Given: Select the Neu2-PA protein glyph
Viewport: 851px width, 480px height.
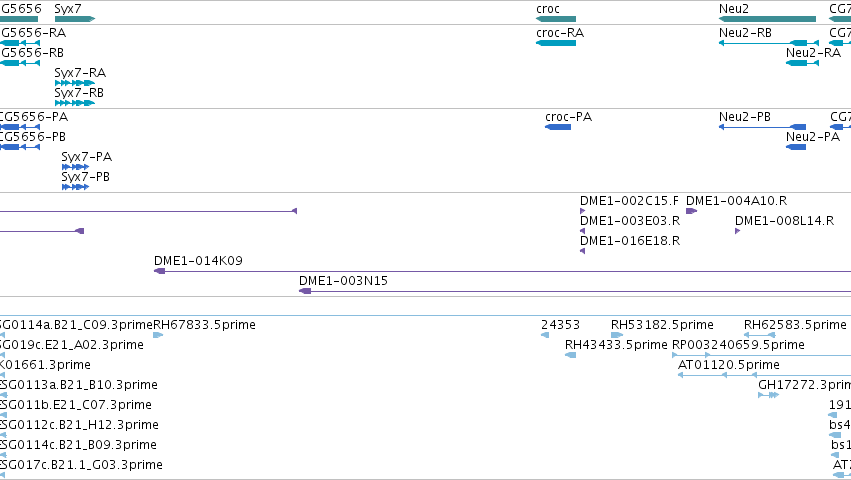Looking at the screenshot, I should tap(796, 147).
